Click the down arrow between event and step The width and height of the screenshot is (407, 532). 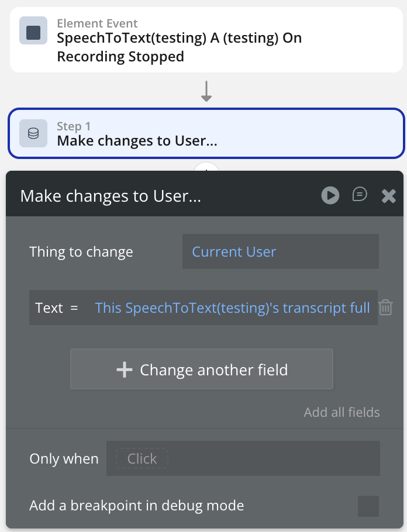[206, 91]
